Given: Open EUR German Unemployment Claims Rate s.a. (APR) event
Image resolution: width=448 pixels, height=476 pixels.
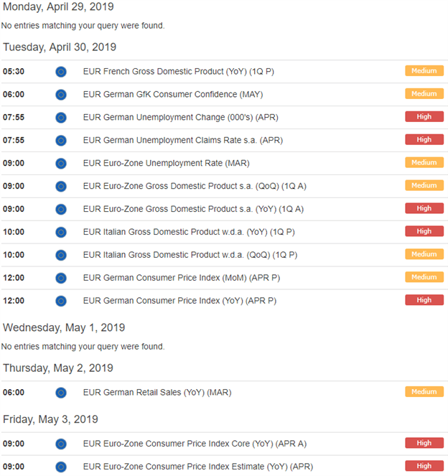Looking at the screenshot, I should coord(183,140).
